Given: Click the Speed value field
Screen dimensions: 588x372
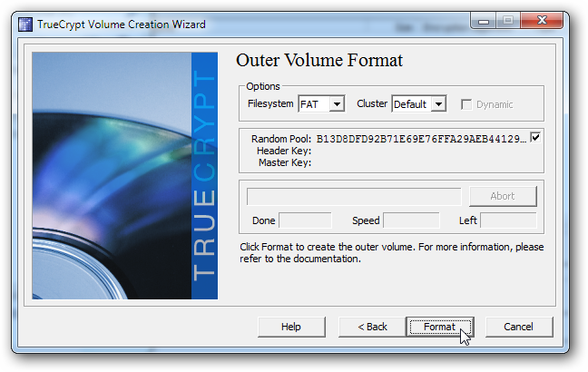Looking at the screenshot, I should (411, 220).
